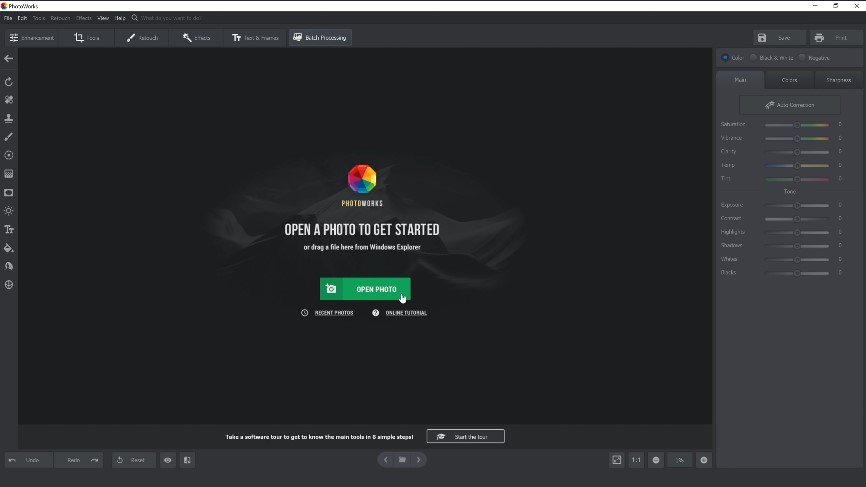The height and width of the screenshot is (487, 866).
Task: Switch to the Text & Frames tab
Action: [255, 38]
